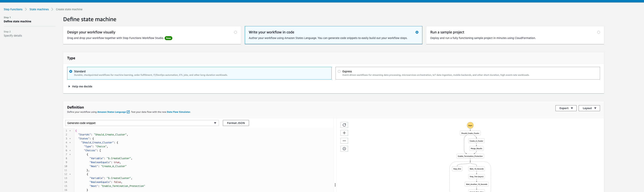Select the Merge_Results graph node
This screenshot has height=192, width=644.
click(476, 148)
